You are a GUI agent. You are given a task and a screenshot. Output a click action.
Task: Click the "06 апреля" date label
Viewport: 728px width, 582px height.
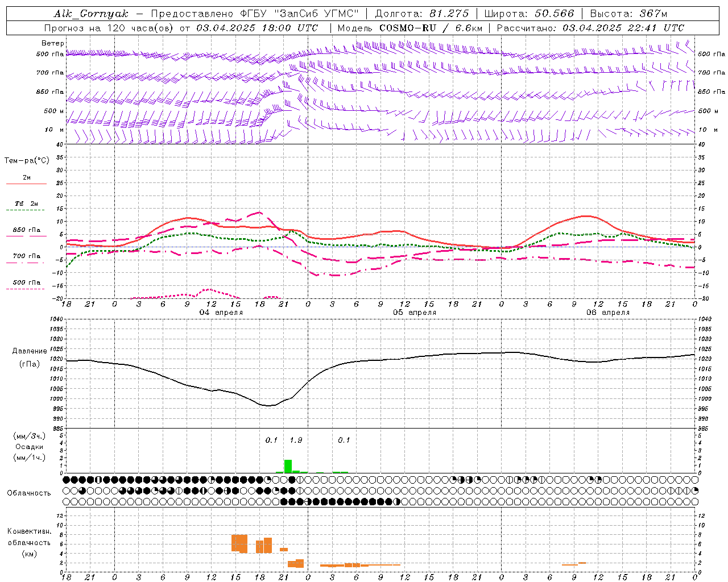point(608,313)
